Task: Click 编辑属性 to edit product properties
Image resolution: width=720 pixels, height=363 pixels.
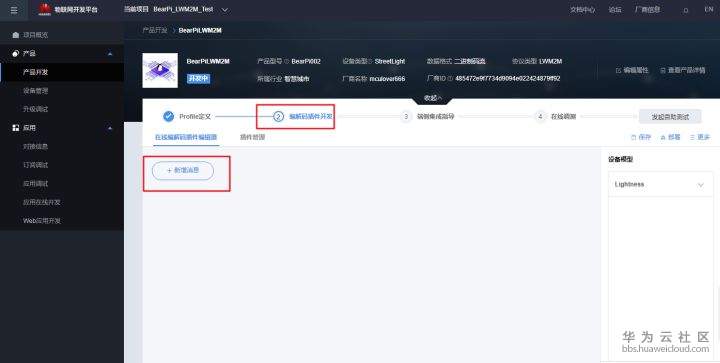Action: (632, 70)
